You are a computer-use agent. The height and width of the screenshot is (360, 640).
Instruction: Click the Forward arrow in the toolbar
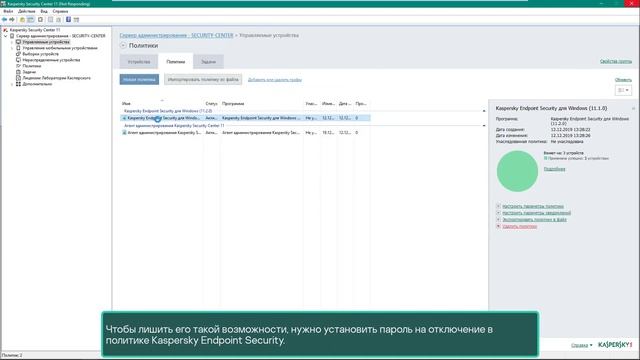coord(12,20)
